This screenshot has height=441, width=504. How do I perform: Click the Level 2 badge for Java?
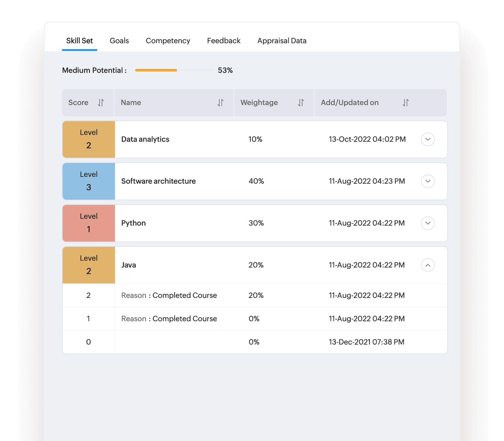coord(89,265)
